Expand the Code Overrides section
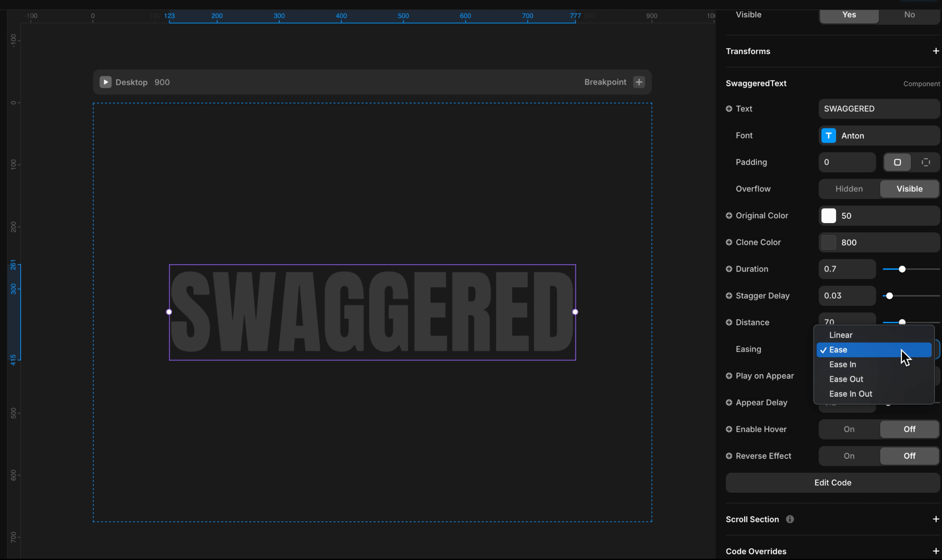 [x=935, y=551]
